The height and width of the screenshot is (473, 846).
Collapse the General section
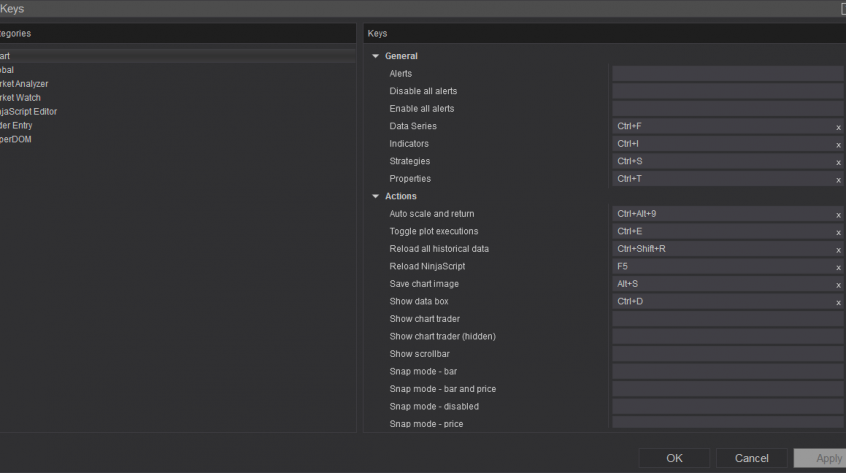click(376, 56)
